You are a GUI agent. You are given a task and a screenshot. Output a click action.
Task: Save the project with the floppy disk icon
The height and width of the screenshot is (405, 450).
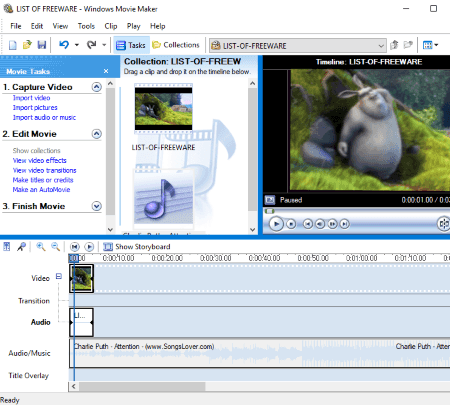click(42, 45)
